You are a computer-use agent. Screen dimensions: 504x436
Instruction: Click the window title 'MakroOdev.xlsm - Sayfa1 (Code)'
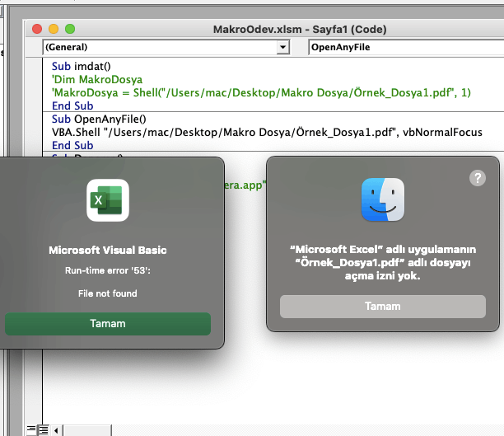pyautogui.click(x=300, y=30)
